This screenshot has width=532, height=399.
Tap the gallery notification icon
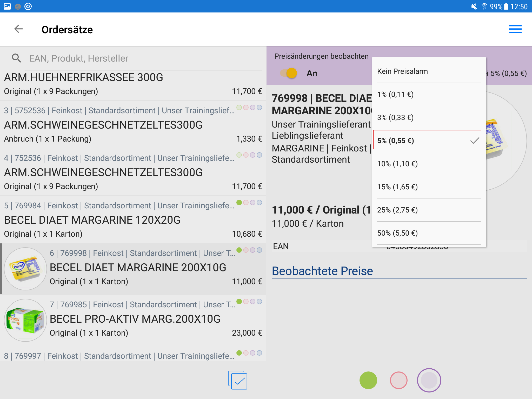pos(7,6)
